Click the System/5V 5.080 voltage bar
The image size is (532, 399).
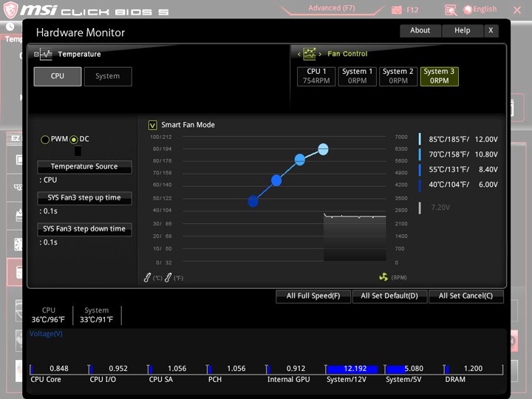414,369
